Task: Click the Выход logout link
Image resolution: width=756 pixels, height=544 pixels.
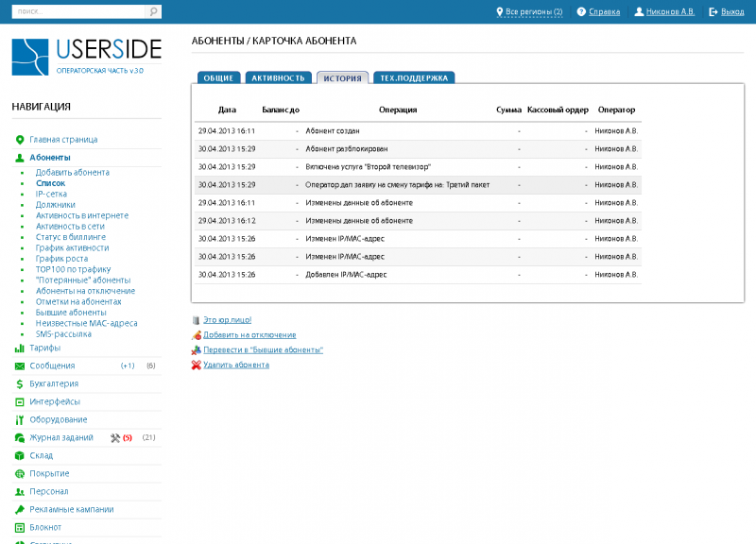Action: coord(731,12)
